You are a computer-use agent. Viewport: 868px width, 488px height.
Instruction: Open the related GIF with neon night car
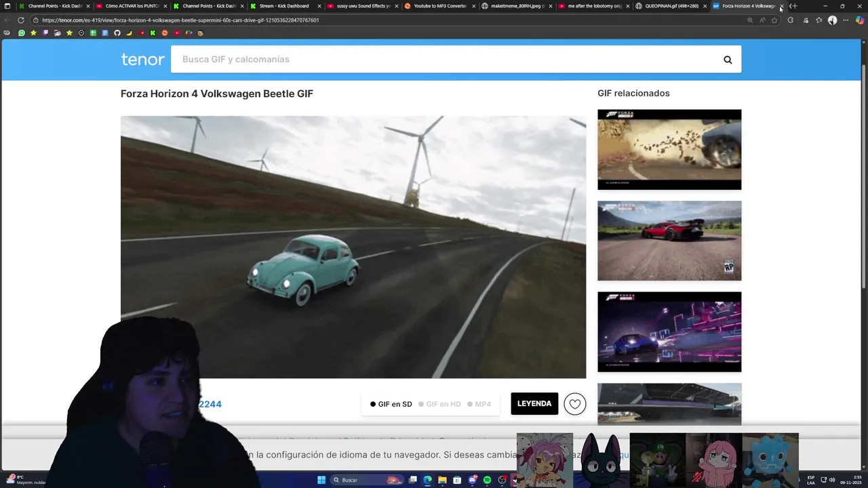point(669,332)
